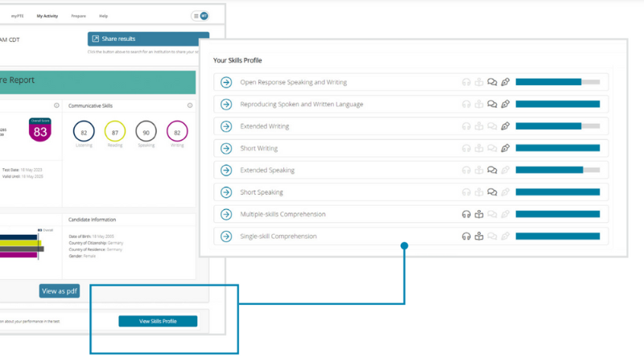Click the Overall Score 83 badge

[x=40, y=131]
